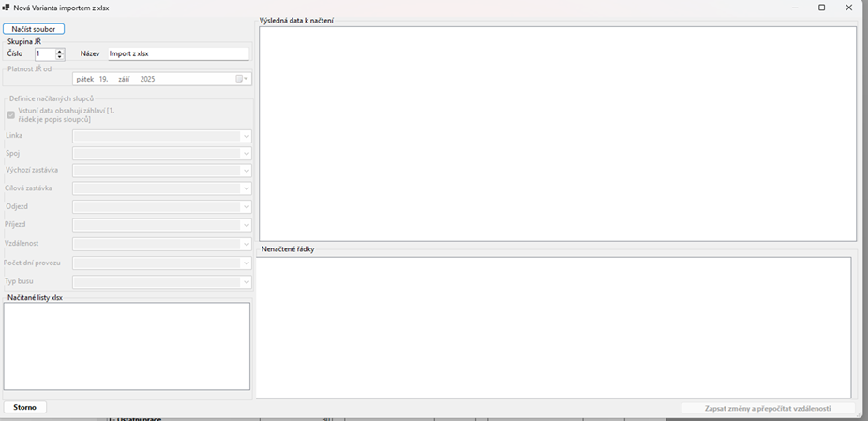
Task: Click the Výsledná data k načtení panel
Action: click(558, 133)
